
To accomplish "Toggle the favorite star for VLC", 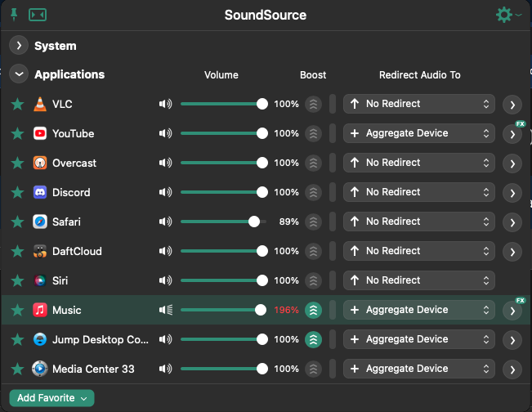I will coord(17,104).
